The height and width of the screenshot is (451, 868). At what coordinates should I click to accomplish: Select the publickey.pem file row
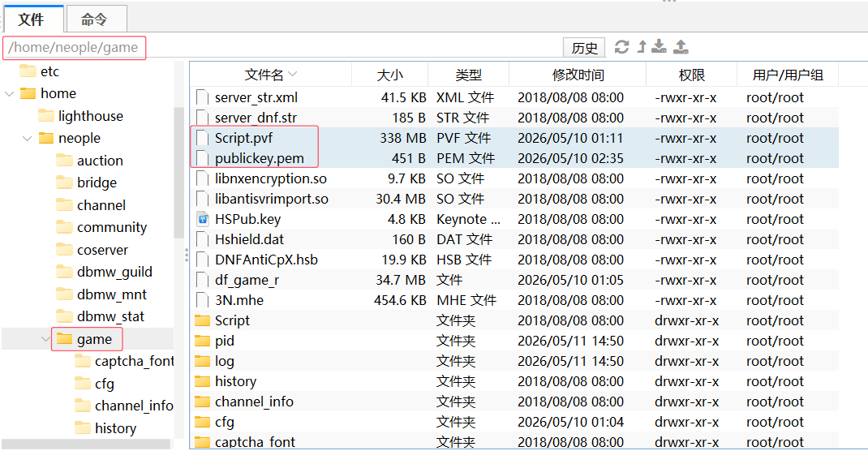(515, 158)
